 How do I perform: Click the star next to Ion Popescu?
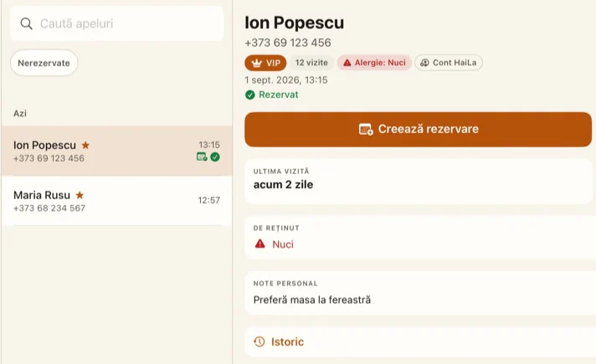pyautogui.click(x=85, y=145)
